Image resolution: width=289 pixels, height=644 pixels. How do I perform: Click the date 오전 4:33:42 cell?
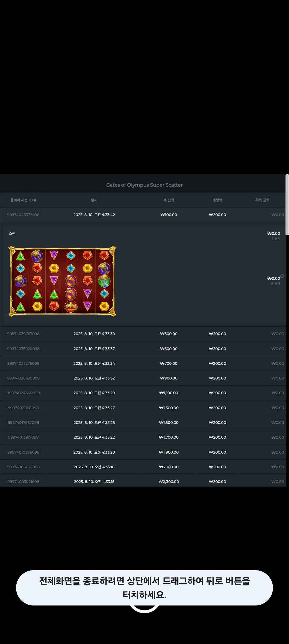pyautogui.click(x=94, y=215)
